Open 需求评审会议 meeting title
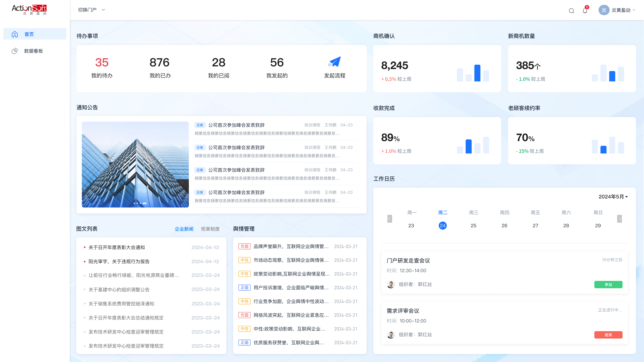The height and width of the screenshot is (362, 644). pos(403,311)
